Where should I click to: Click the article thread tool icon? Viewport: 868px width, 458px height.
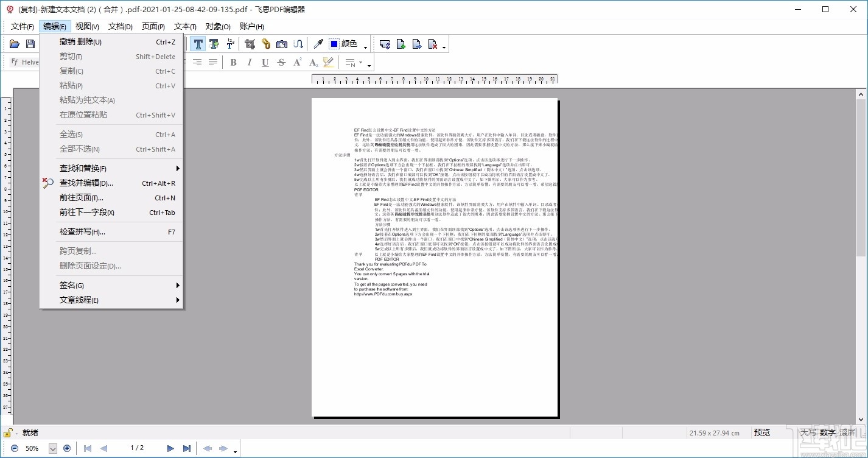click(x=298, y=44)
